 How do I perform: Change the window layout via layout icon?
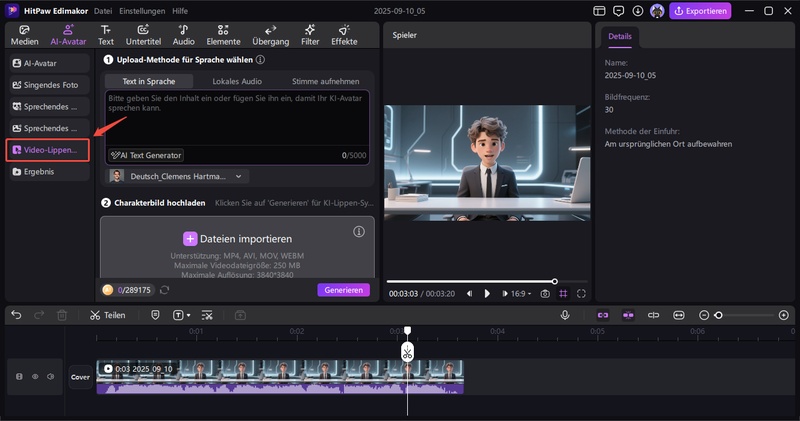click(x=599, y=11)
